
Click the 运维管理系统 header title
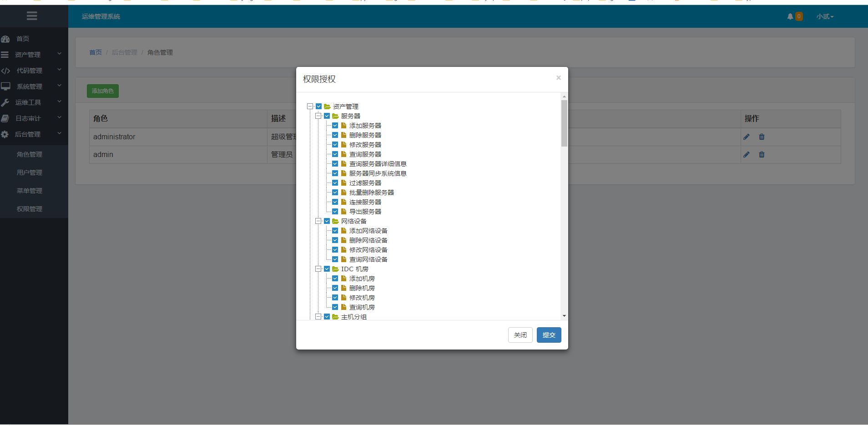101,16
